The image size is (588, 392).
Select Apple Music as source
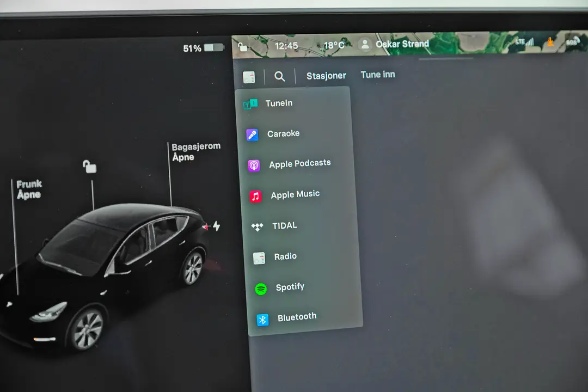297,195
